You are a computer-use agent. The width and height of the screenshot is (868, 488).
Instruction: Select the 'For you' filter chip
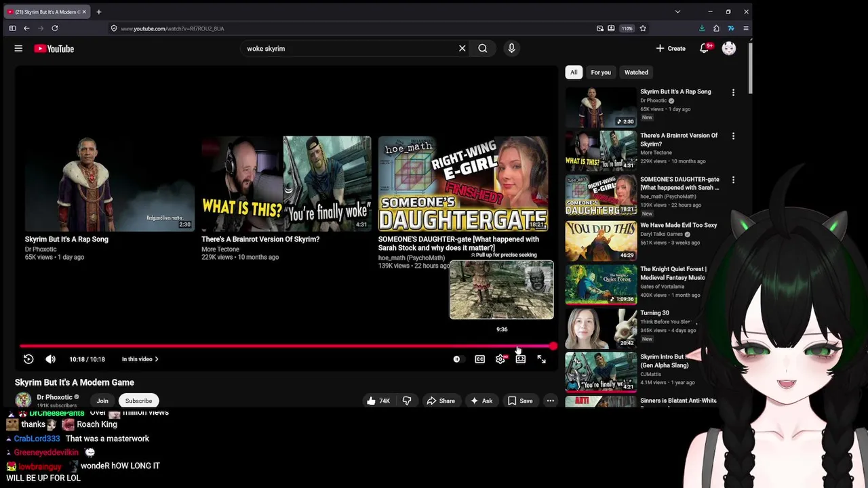[601, 72]
